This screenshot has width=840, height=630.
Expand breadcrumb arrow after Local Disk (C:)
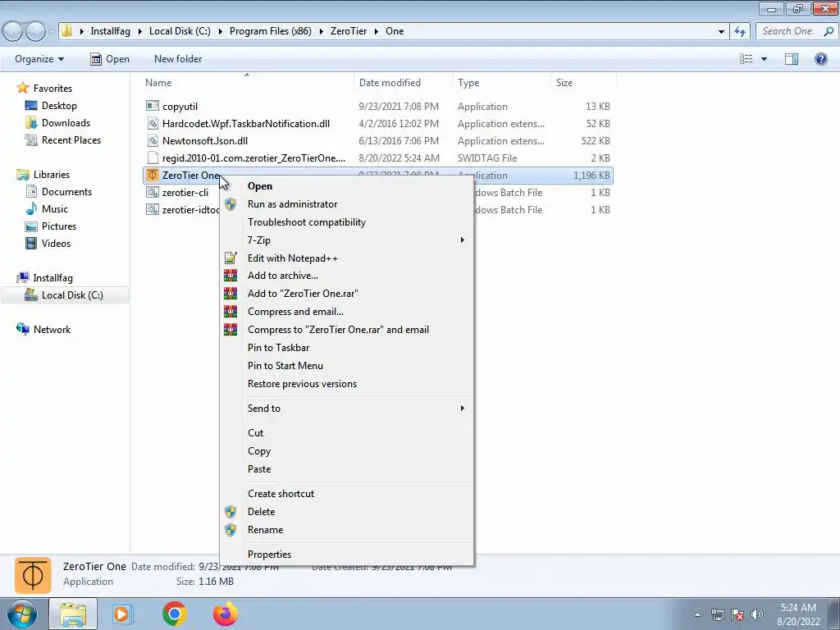[220, 31]
